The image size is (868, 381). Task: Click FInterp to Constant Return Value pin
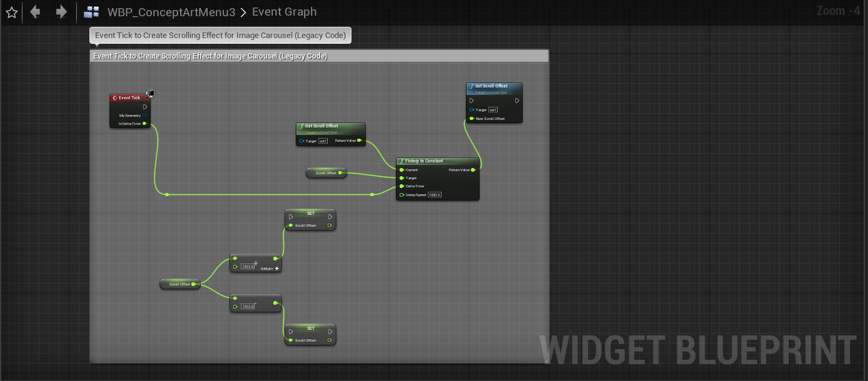coord(473,170)
